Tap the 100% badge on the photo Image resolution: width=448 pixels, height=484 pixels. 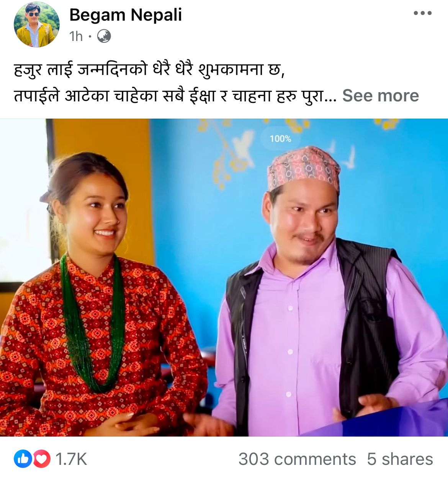(x=280, y=139)
